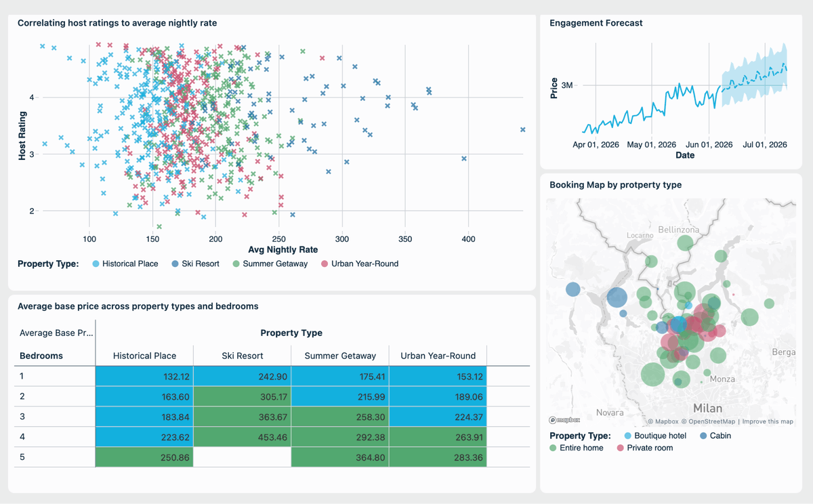Click the Average base price table title
Screen dimensions: 813x504
138,306
